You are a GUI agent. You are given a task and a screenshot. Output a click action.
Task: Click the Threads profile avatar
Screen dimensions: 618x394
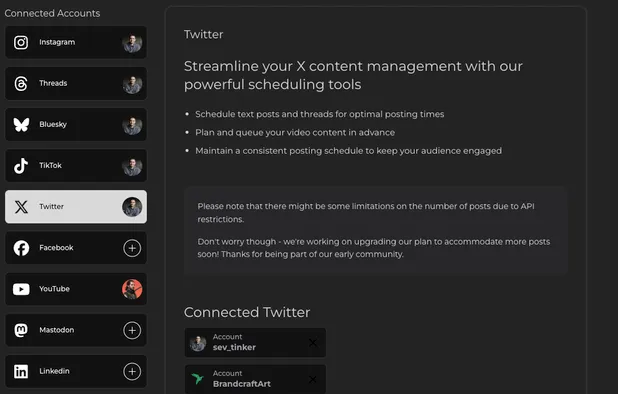click(x=132, y=84)
